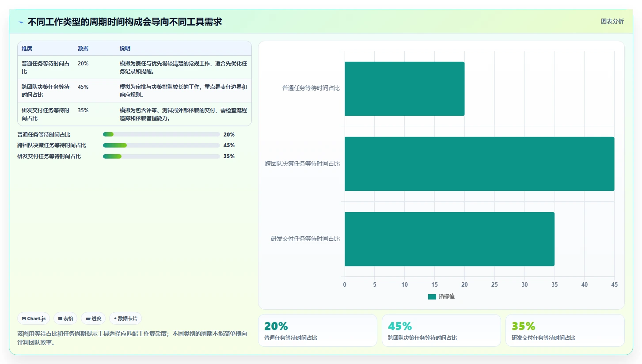Click the 普通任务等待时间占比 chart bar
This screenshot has height=364, width=642.
404,88
